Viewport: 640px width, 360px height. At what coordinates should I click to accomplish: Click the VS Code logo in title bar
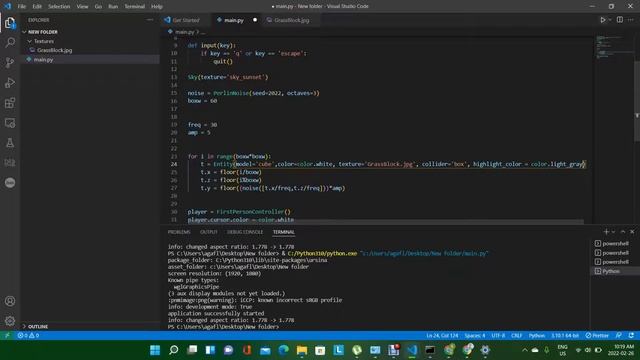click(8, 6)
